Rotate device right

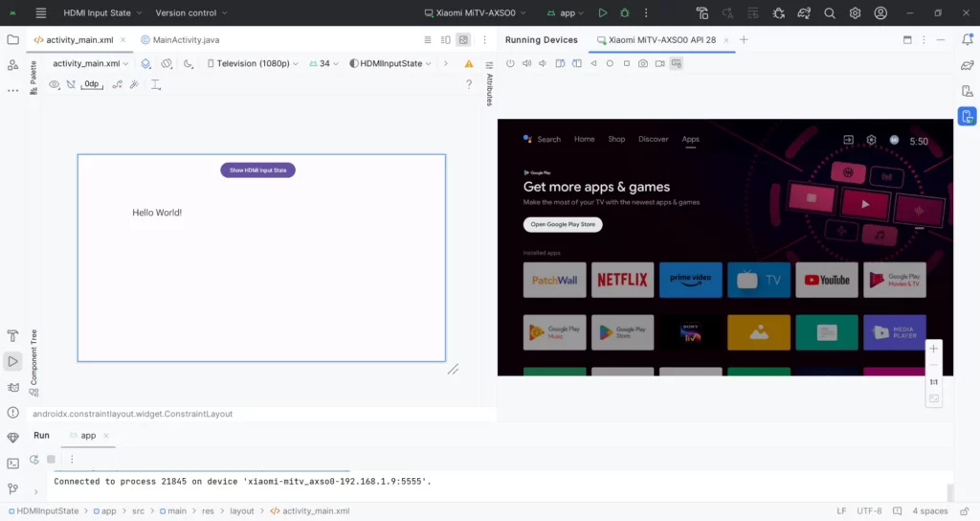click(576, 63)
